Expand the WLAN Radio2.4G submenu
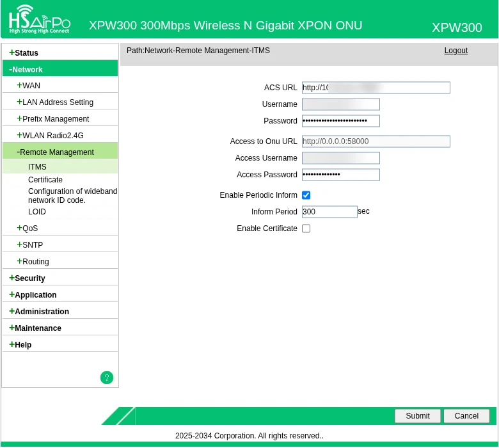Viewport: 499px width, 448px height. [x=50, y=135]
